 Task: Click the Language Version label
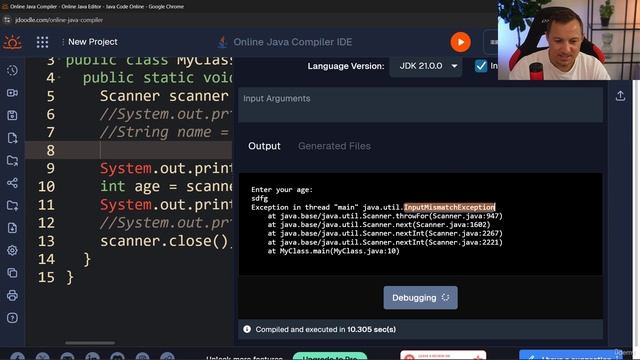pyautogui.click(x=346, y=66)
